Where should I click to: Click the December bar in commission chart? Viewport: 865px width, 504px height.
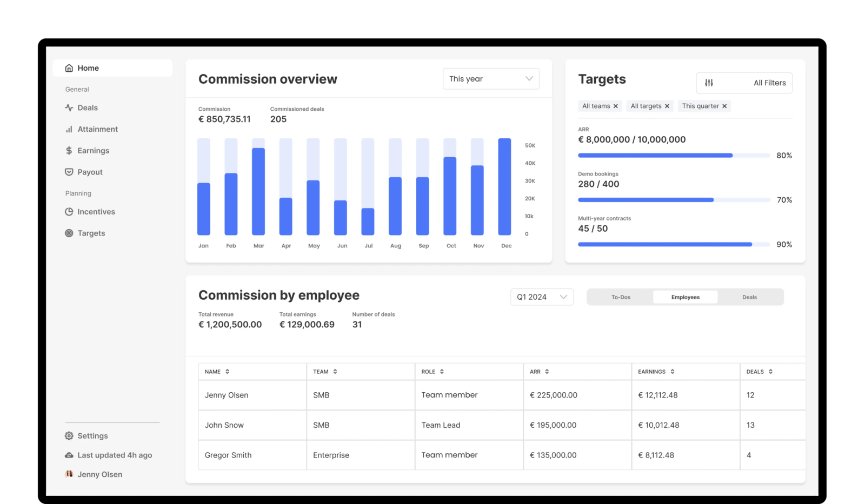(x=504, y=187)
